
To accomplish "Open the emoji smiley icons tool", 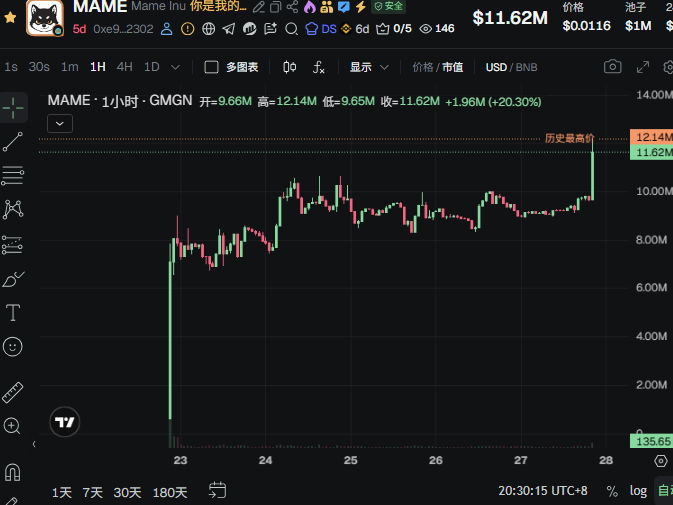I will tap(13, 347).
